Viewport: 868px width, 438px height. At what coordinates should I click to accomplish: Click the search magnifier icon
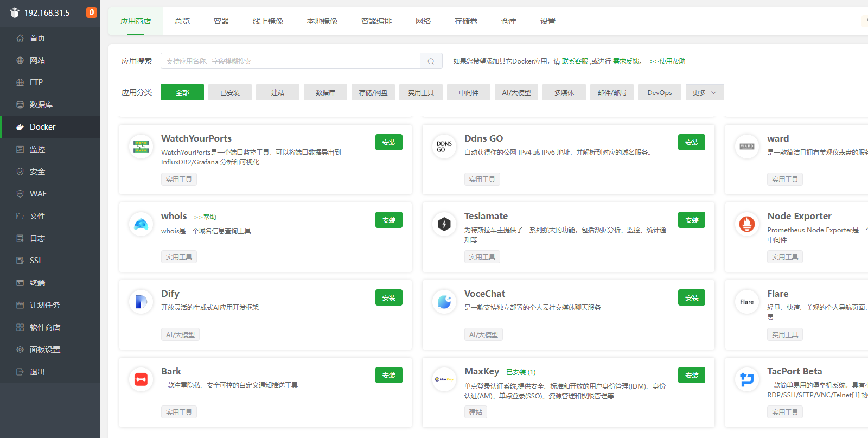[431, 61]
